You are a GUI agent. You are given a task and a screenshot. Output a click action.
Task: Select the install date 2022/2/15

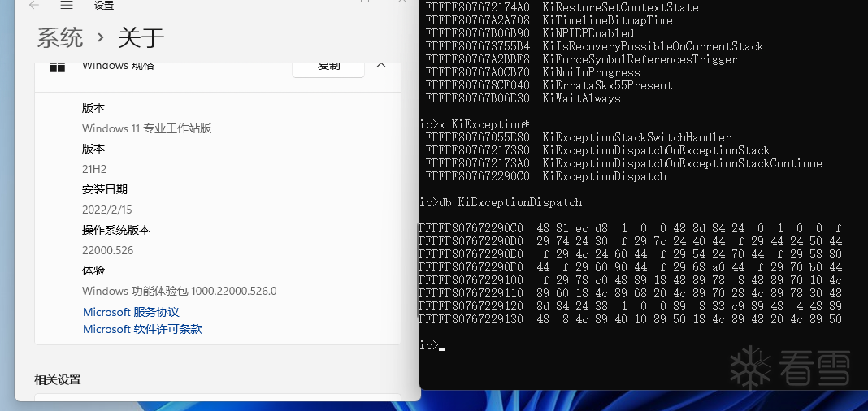(x=106, y=210)
